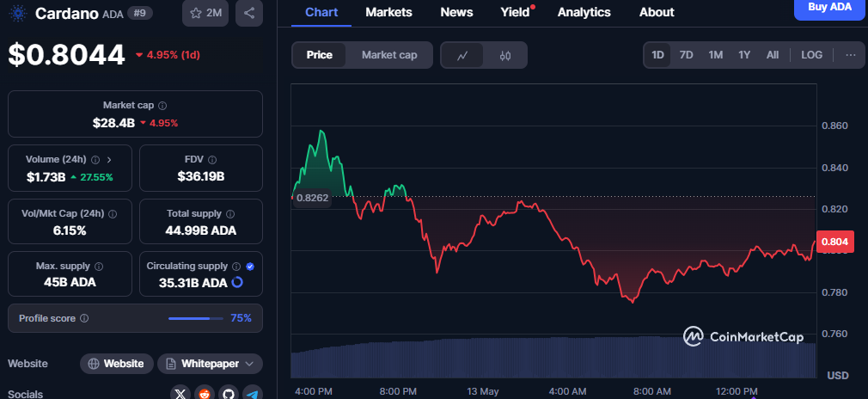Click the $36.19B FDV value
868x399 pixels.
pyautogui.click(x=201, y=177)
